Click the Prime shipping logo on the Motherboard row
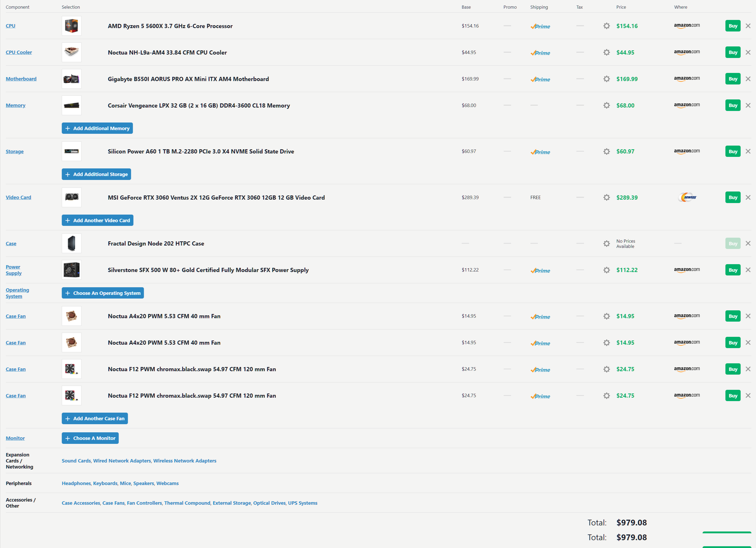 540,79
